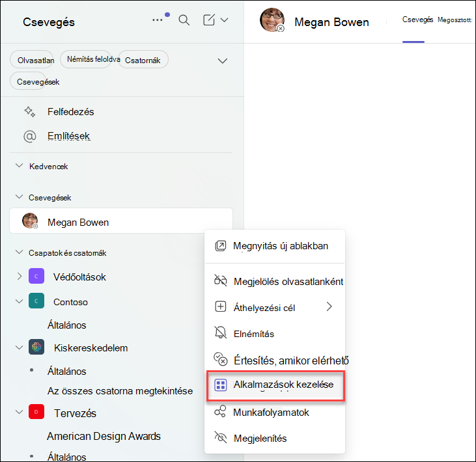Open Általános channel under Contoso
The image size is (476, 462).
(x=67, y=325)
